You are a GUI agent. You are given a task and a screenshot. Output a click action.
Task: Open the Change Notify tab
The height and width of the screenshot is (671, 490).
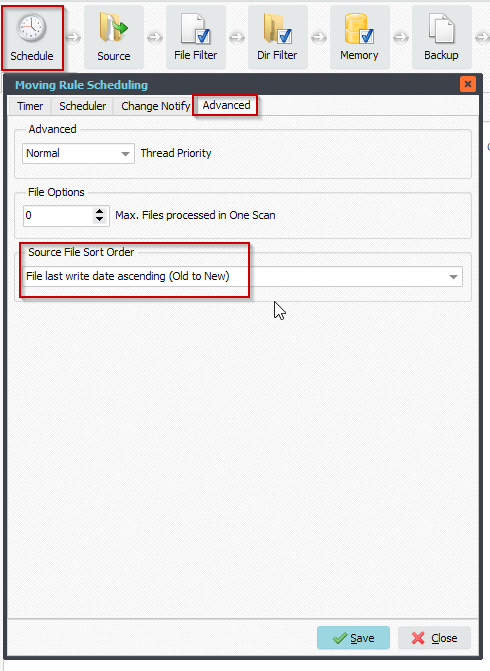click(155, 106)
